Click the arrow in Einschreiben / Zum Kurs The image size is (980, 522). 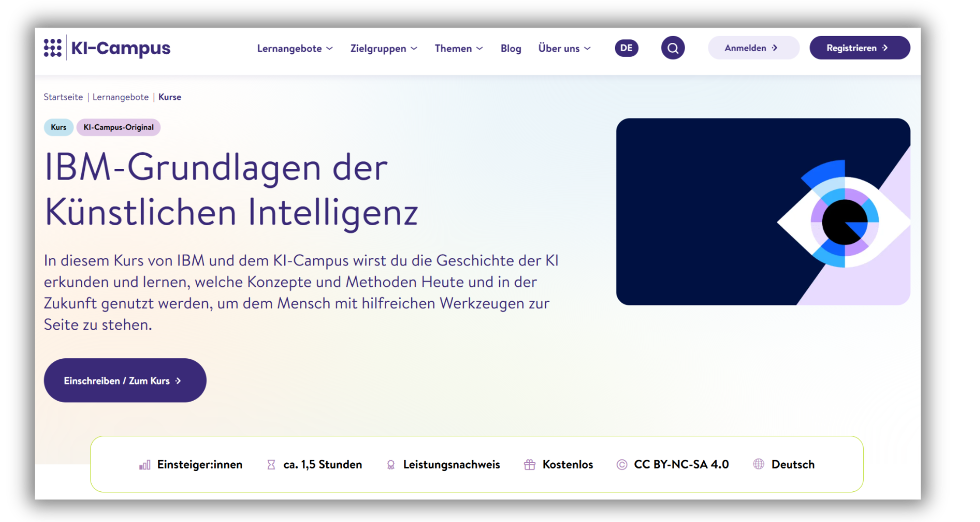click(x=178, y=381)
